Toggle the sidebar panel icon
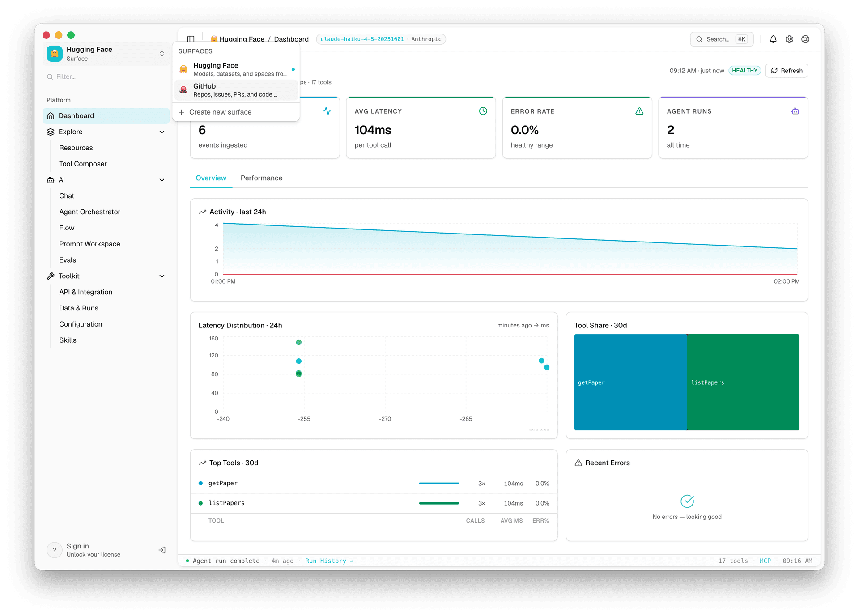The image size is (859, 616). (191, 39)
